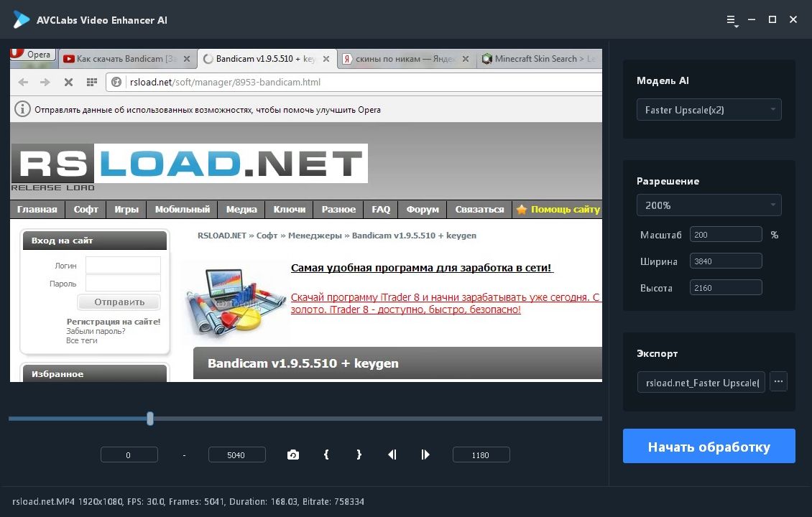Minimize the AVCLabs window
This screenshot has height=517, width=812.
pos(752,19)
